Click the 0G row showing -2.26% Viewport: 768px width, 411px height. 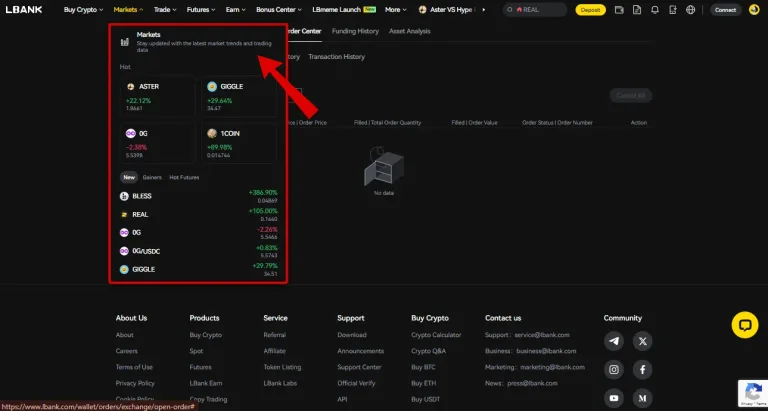tap(198, 233)
